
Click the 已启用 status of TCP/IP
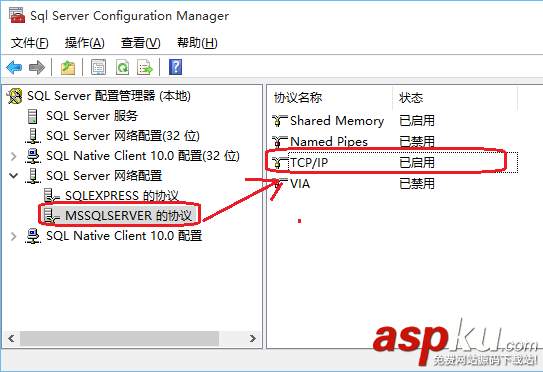(x=417, y=162)
